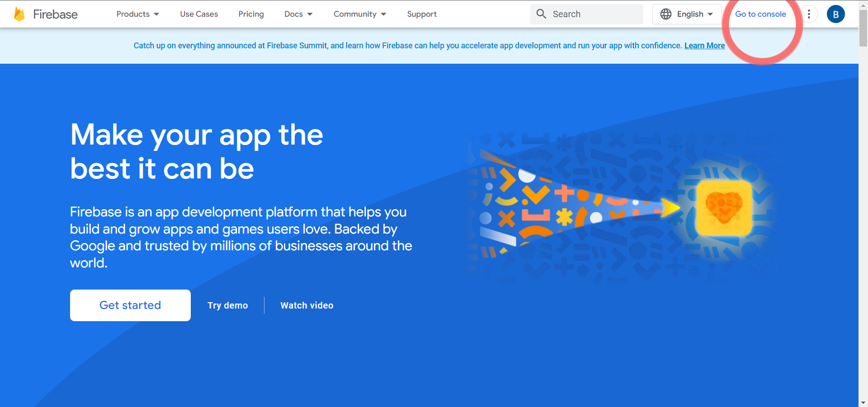Viewport: 868px width, 407px height.
Task: Click the Get started button
Action: coord(130,305)
